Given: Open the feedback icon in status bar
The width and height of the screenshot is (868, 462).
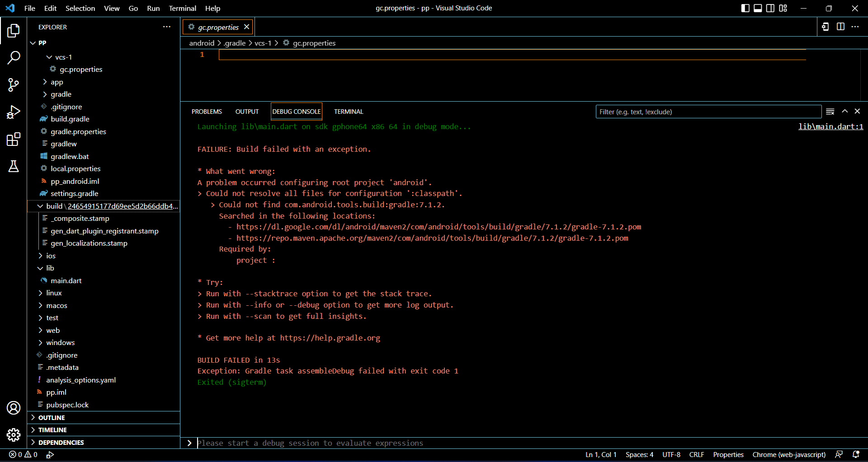Looking at the screenshot, I should coord(839,455).
